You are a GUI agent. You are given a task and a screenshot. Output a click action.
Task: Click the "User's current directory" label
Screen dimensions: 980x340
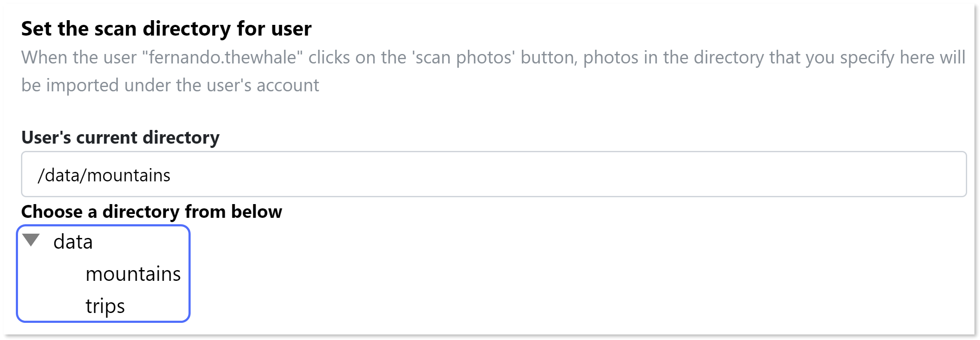pyautogui.click(x=120, y=138)
